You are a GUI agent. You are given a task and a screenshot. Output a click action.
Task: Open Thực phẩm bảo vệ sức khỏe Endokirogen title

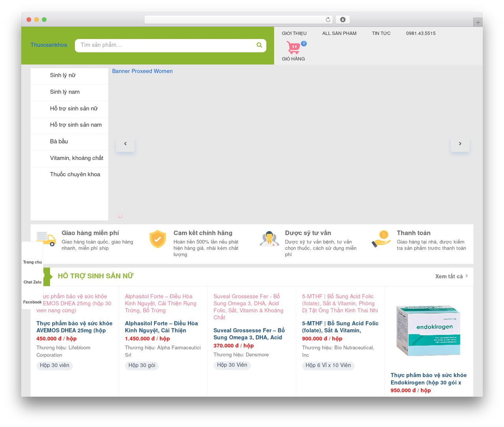[428, 379]
